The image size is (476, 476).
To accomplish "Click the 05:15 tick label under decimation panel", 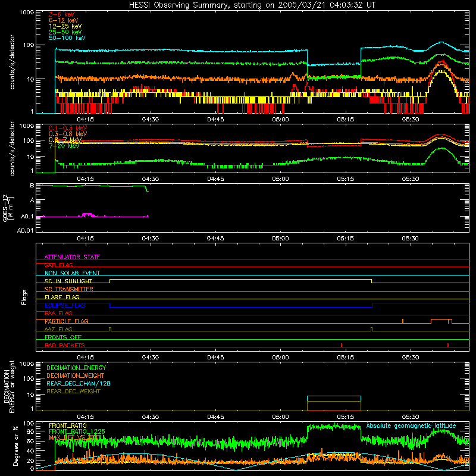I will click(345, 417).
